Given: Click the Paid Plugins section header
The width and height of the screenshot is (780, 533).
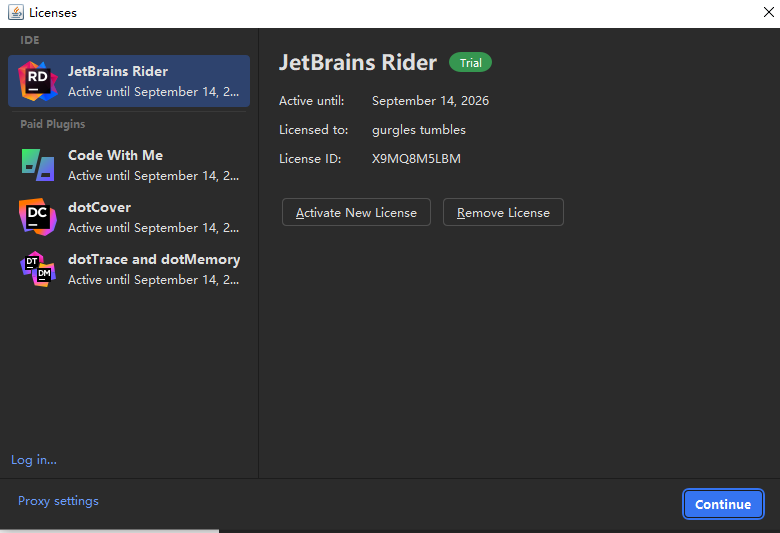Looking at the screenshot, I should [x=53, y=124].
